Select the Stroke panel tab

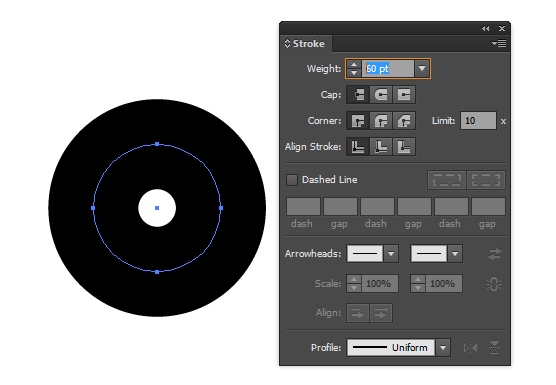click(x=306, y=44)
